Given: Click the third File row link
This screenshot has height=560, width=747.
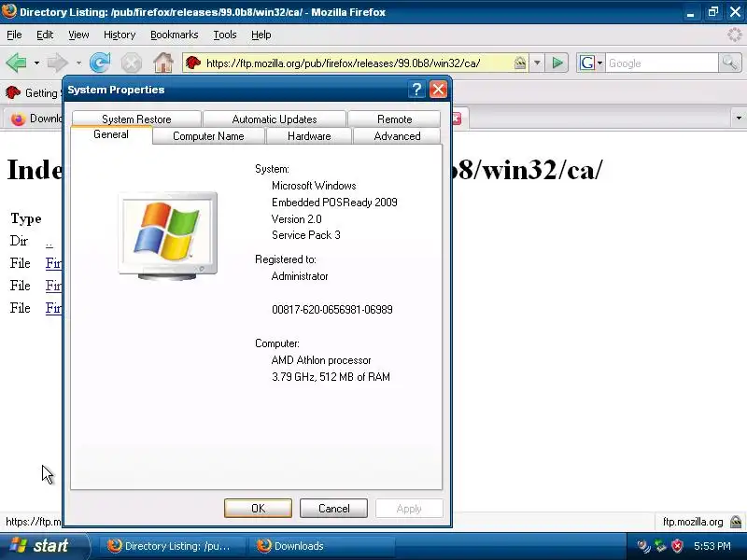Looking at the screenshot, I should (53, 308).
